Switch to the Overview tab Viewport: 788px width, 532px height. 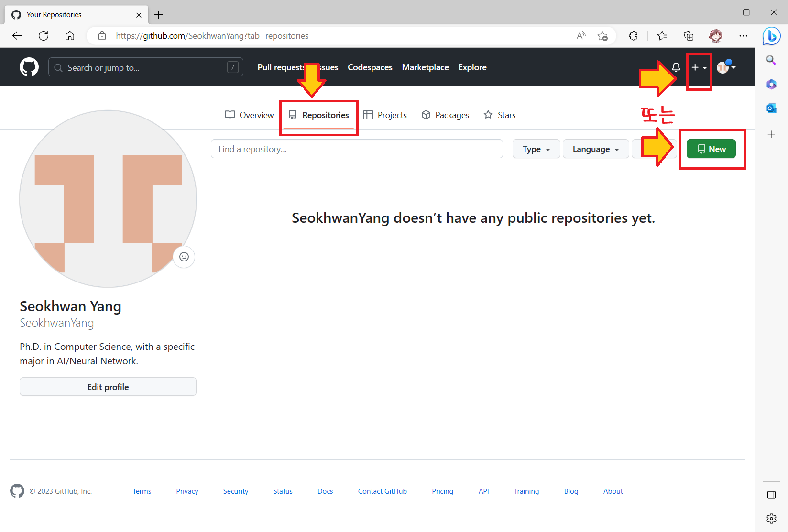click(250, 115)
